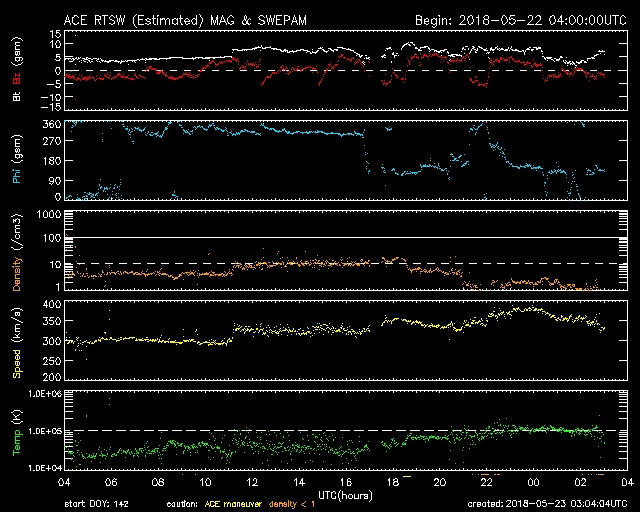
Task: Click the created timestamp at bottom right
Action: tap(546, 505)
